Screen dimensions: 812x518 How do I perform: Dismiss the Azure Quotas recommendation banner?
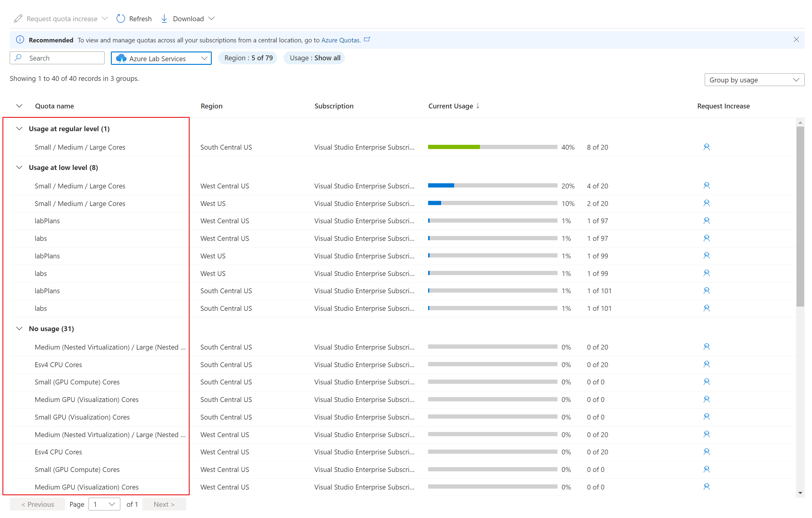797,39
